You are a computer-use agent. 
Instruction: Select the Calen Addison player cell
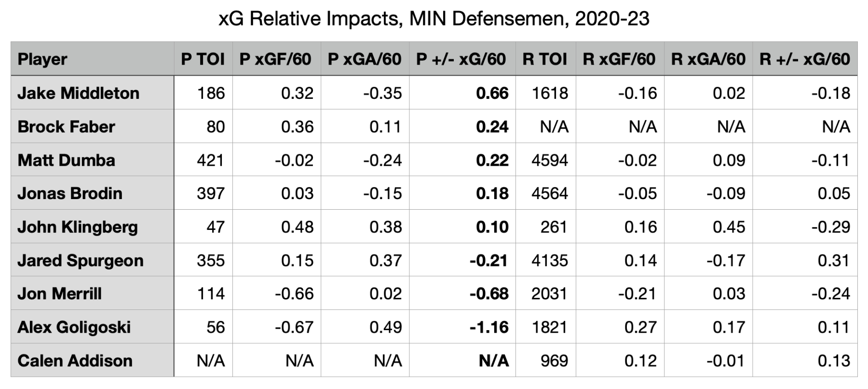[75, 361]
